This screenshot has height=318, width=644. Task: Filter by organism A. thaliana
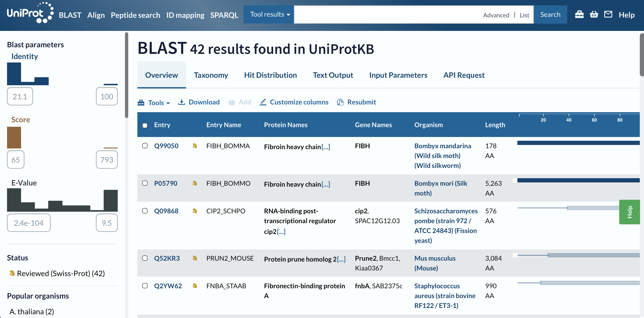pos(32,311)
